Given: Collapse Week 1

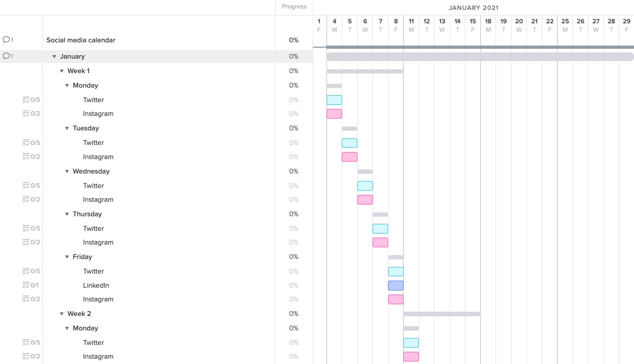Looking at the screenshot, I should coord(61,71).
